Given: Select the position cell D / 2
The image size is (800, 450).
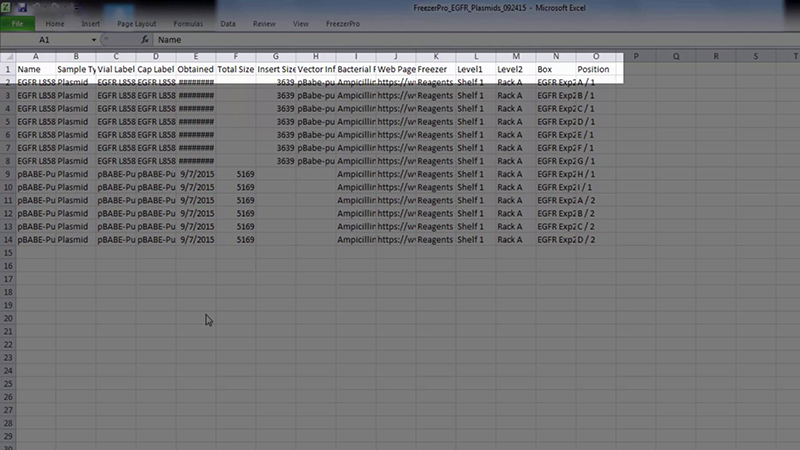Looking at the screenshot, I should 596,240.
